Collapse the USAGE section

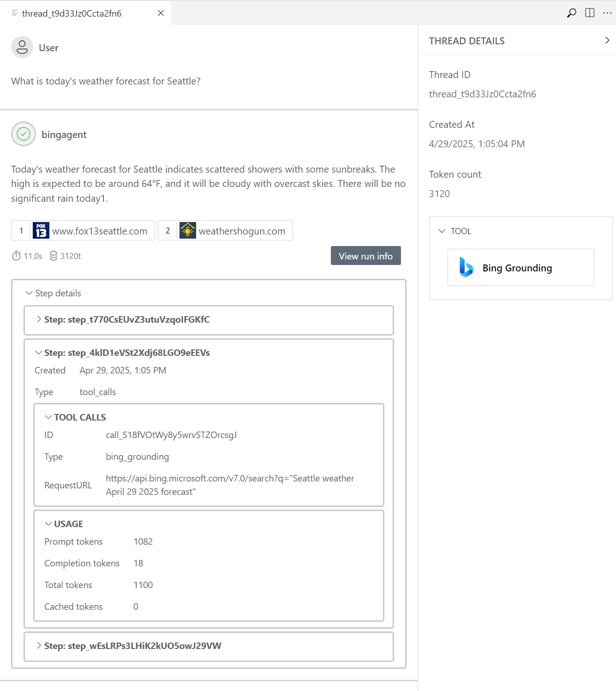[48, 523]
